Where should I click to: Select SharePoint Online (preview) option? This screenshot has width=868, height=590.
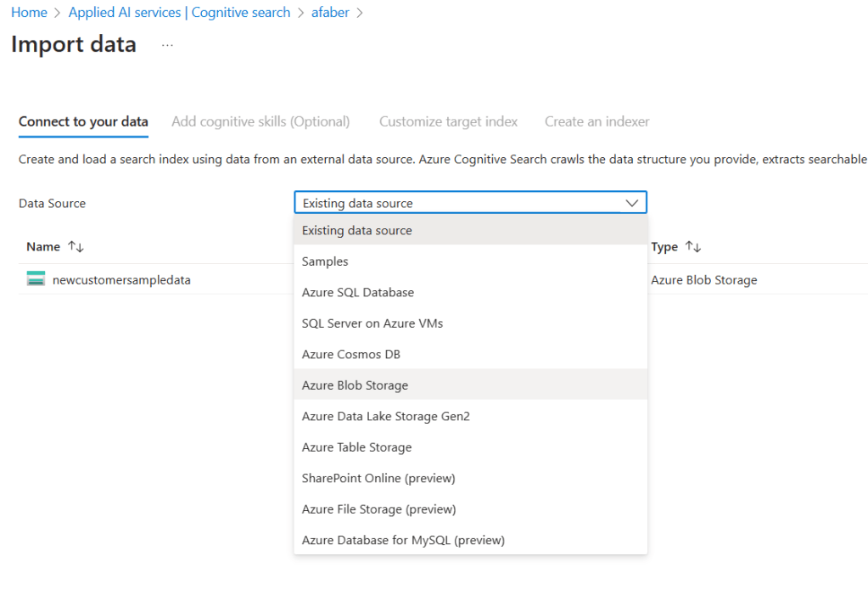coord(378,478)
